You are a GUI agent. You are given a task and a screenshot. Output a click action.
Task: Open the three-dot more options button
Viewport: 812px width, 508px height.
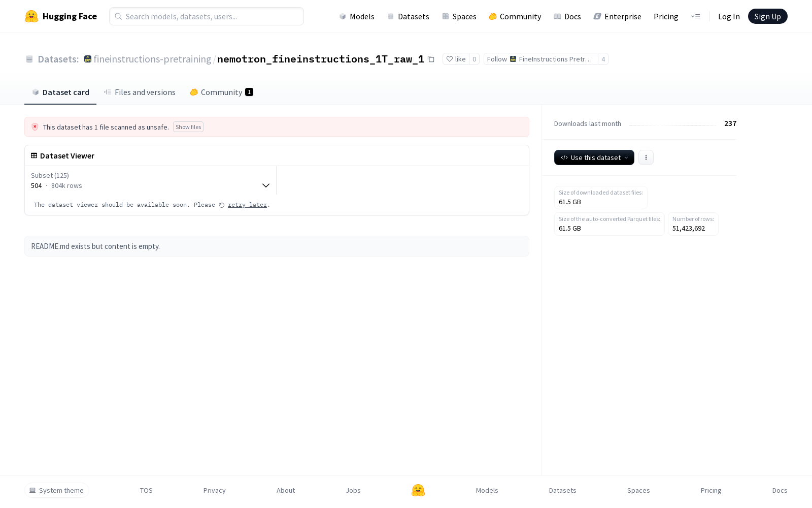coord(646,157)
